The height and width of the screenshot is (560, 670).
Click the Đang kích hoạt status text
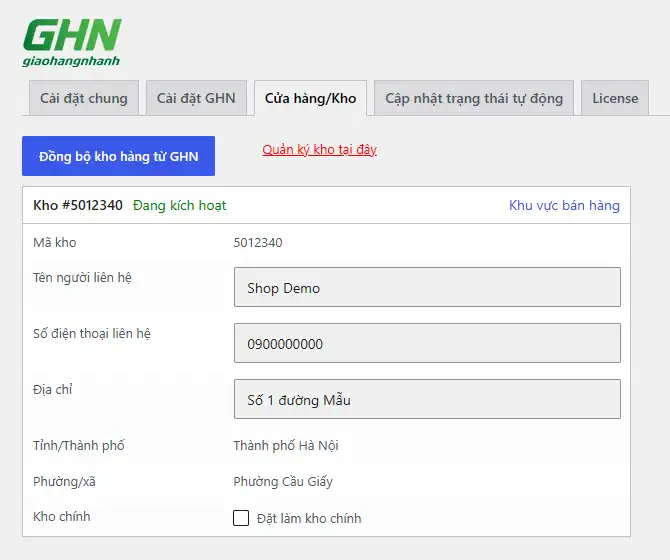pyautogui.click(x=179, y=205)
